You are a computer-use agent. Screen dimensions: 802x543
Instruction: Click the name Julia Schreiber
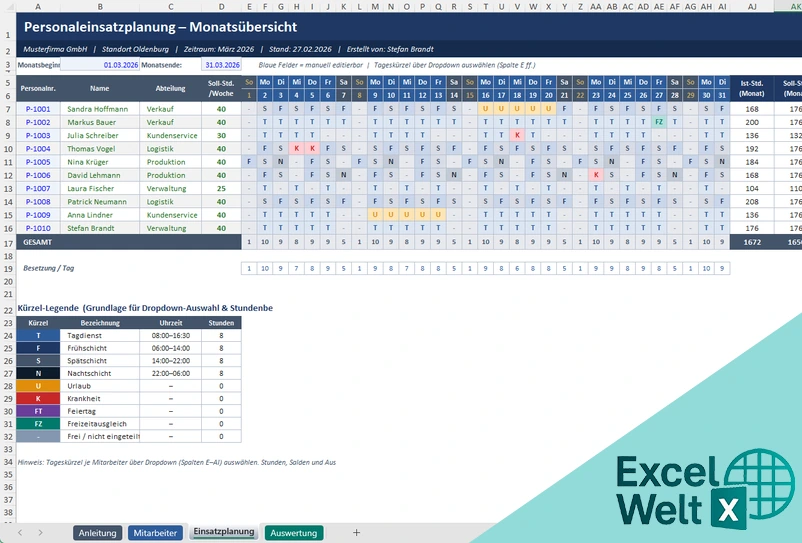[93, 135]
